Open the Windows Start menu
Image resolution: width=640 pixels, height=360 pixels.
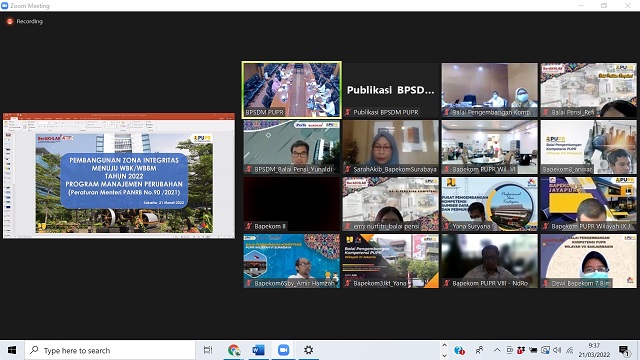(x=12, y=350)
